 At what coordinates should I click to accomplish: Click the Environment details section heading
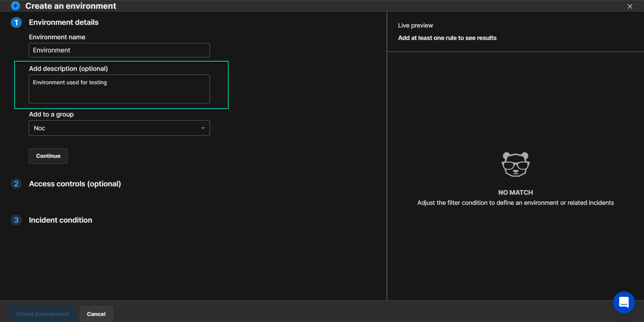pos(64,22)
